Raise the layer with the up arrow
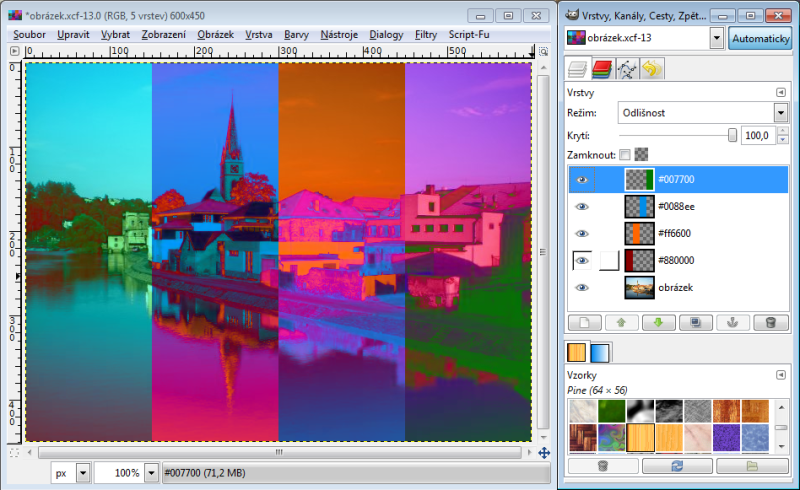Image resolution: width=800 pixels, height=490 pixels. click(620, 323)
